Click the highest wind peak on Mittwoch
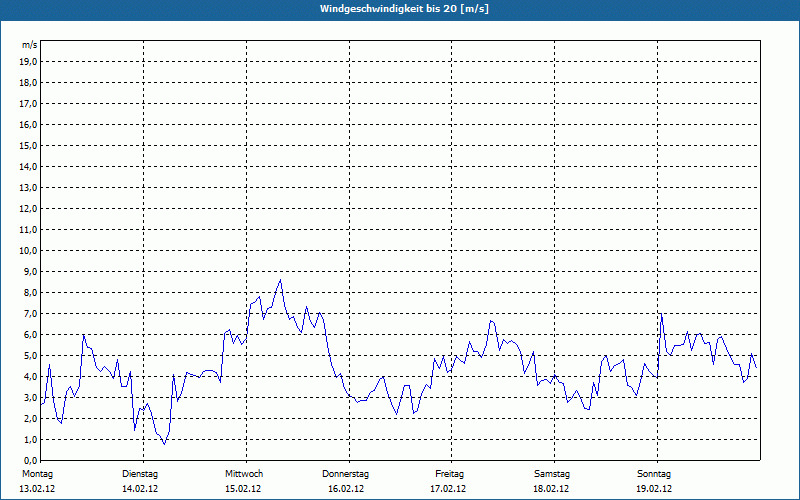This screenshot has height=500, width=800. click(x=280, y=280)
